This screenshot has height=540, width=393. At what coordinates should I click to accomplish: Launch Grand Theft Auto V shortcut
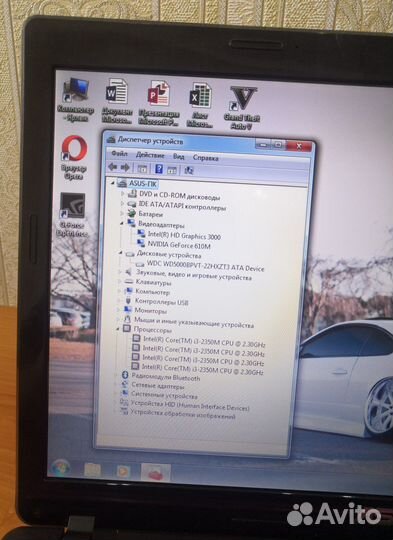click(x=242, y=108)
